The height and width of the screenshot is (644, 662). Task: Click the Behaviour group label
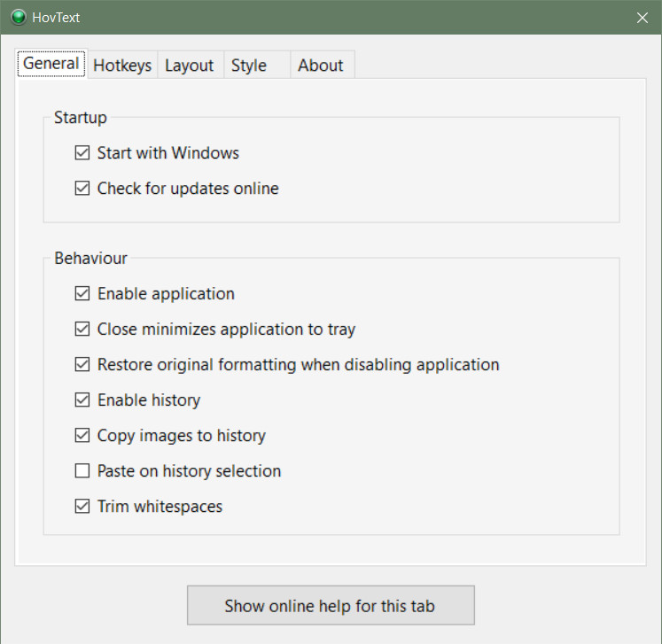[x=90, y=259]
